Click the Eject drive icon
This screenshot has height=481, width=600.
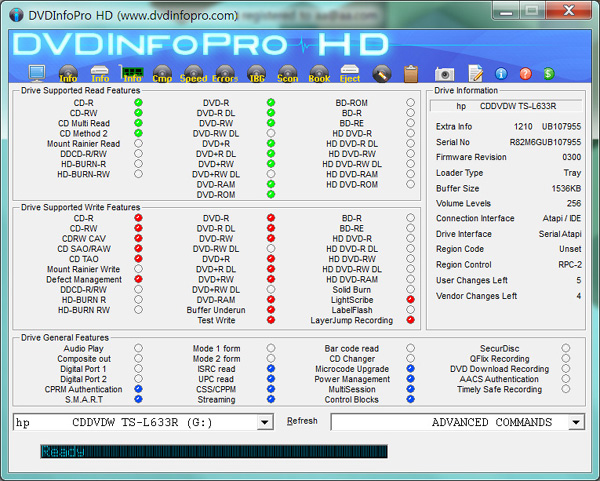click(x=350, y=73)
